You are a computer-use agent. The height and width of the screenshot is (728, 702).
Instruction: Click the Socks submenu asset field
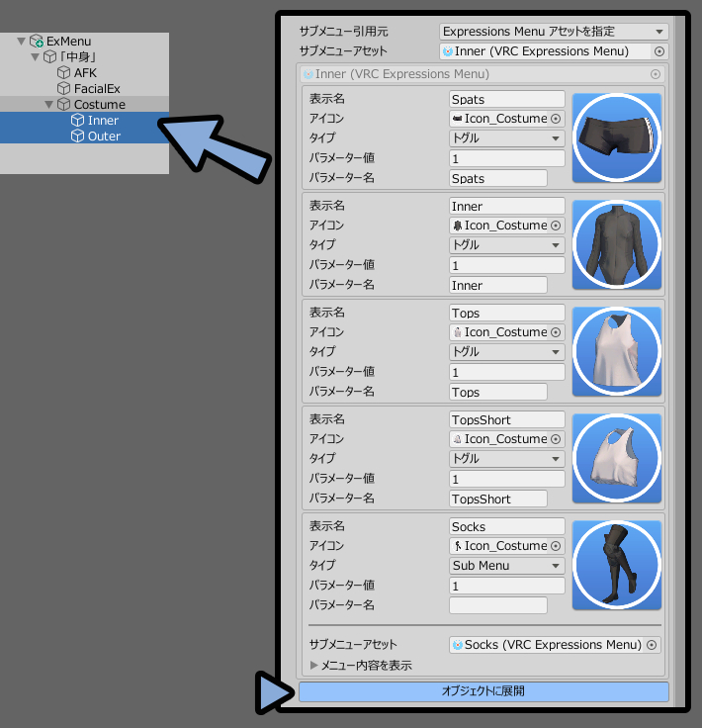coord(547,645)
